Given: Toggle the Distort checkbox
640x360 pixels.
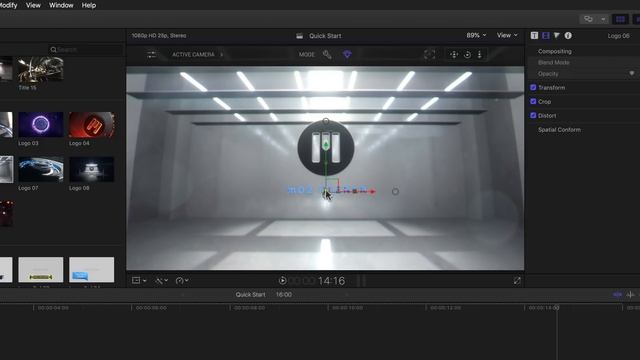Looking at the screenshot, I should coord(533,116).
